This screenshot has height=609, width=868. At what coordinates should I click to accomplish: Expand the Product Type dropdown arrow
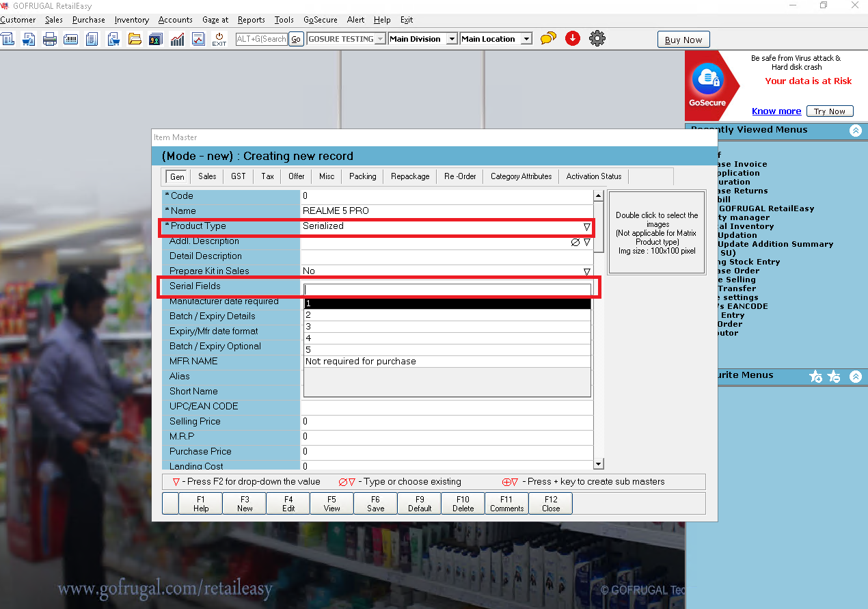pos(586,226)
